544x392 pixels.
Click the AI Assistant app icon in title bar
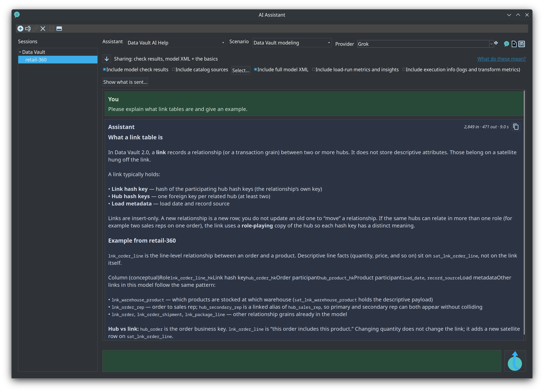pos(17,15)
